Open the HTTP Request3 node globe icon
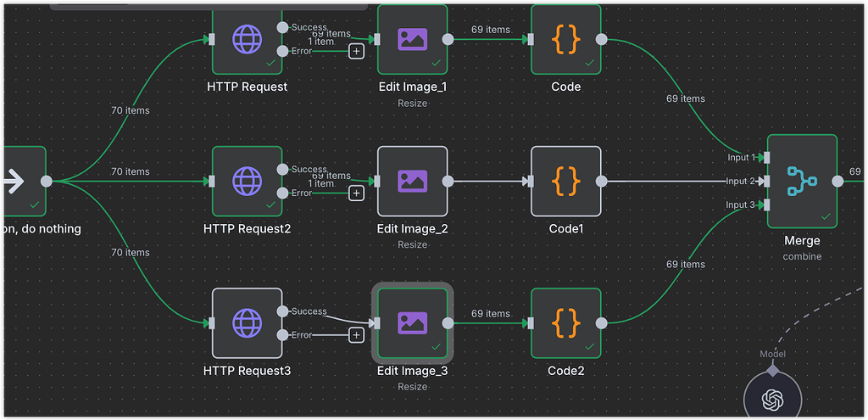 point(247,323)
